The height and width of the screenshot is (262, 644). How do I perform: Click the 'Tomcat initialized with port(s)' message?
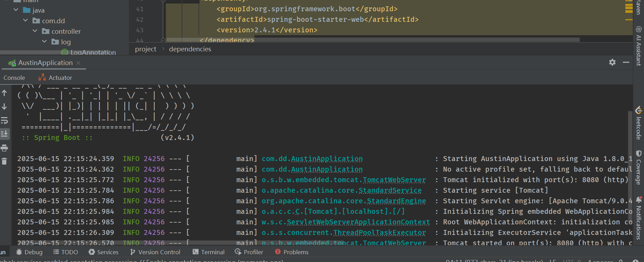click(535, 180)
